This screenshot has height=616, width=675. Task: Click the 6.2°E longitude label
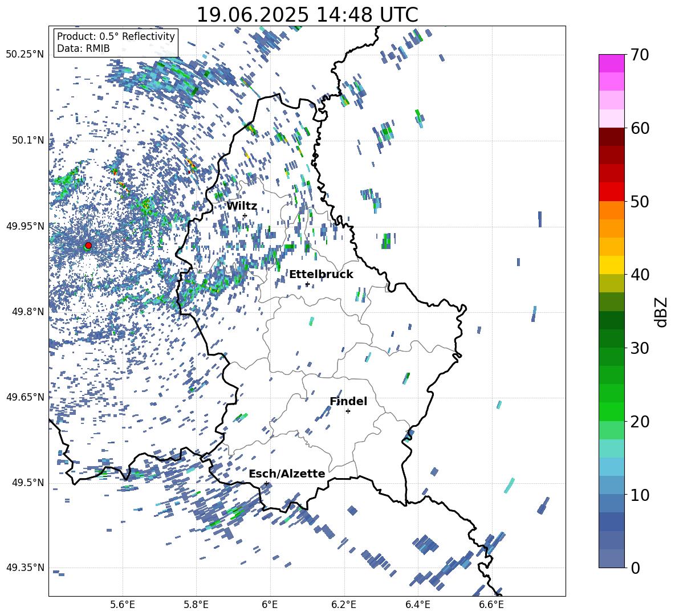click(x=344, y=605)
